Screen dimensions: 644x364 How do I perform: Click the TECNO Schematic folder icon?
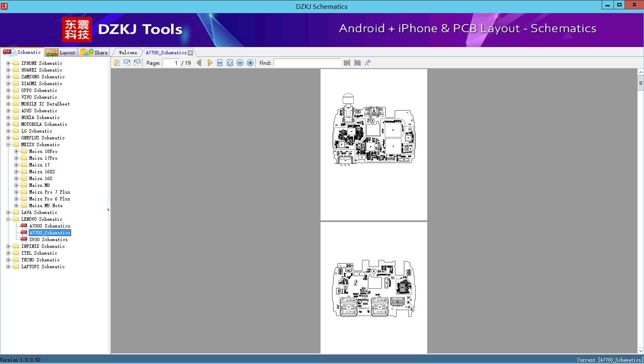(x=16, y=260)
